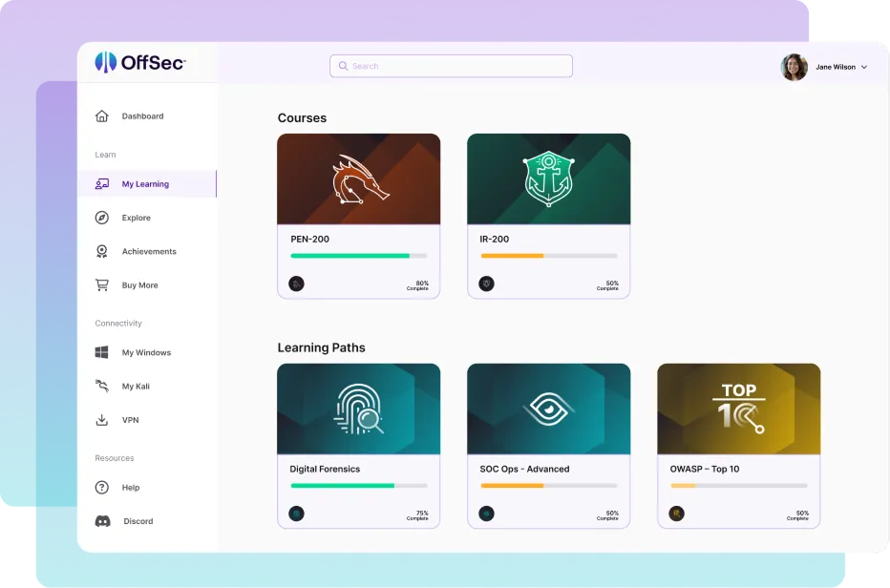Click the Explore compass icon
Screen dimensions: 890x588
(102, 218)
